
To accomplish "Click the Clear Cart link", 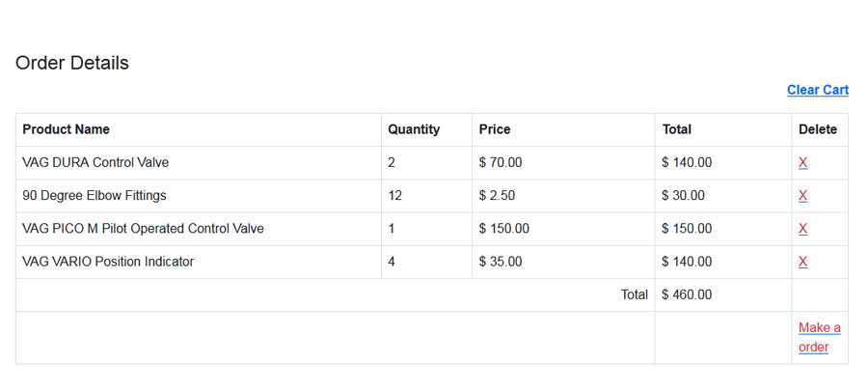I will tap(818, 90).
